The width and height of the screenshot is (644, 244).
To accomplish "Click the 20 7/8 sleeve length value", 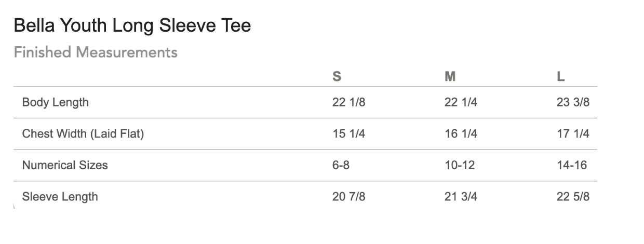I will [x=348, y=197].
